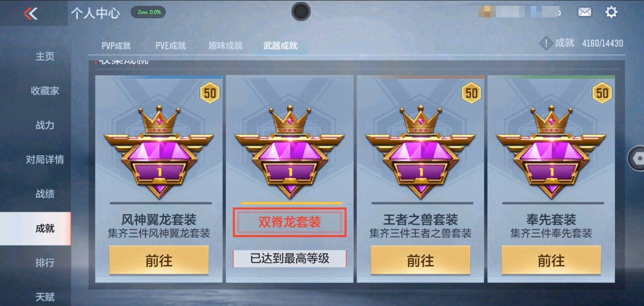This screenshot has width=644, height=306.
Task: Open the mail envelope icon
Action: coord(584,12)
